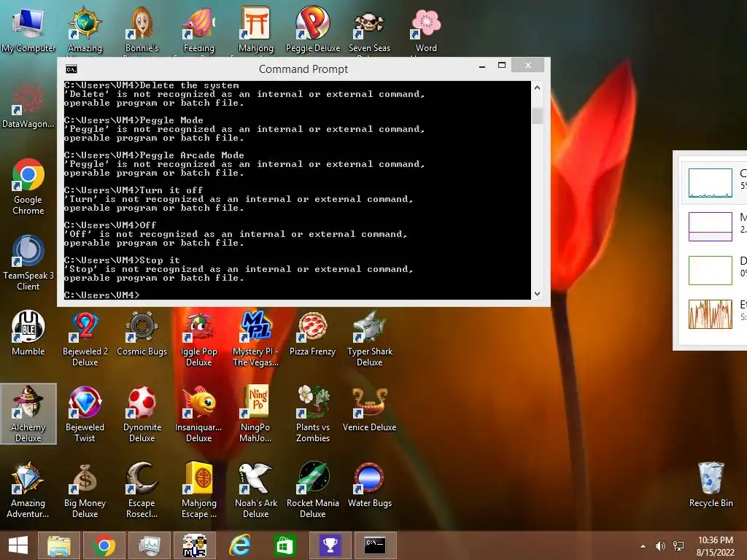This screenshot has height=560, width=747.
Task: Open Chrome from the taskbar
Action: click(x=104, y=545)
